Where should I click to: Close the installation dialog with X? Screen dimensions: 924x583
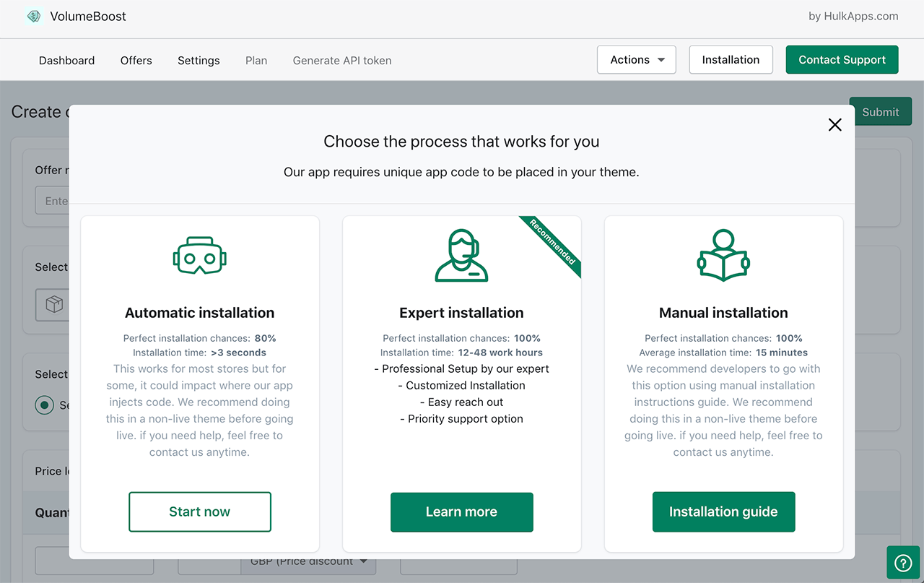pos(835,124)
